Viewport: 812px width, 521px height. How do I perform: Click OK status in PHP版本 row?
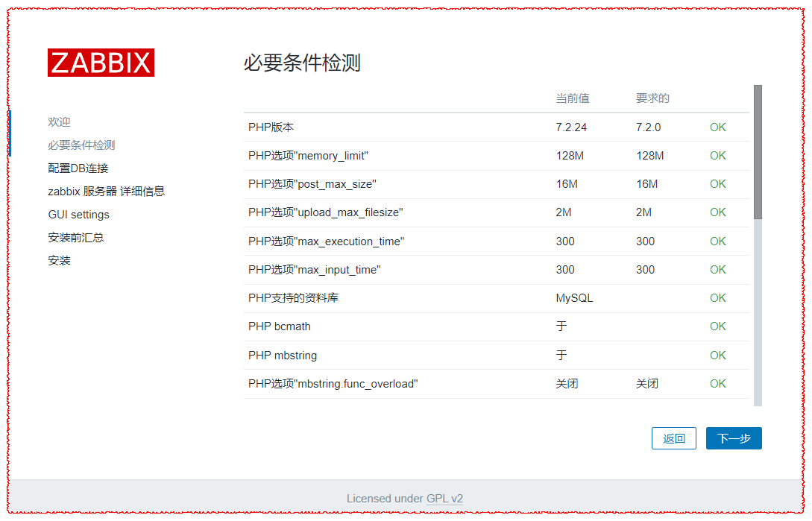tap(718, 127)
